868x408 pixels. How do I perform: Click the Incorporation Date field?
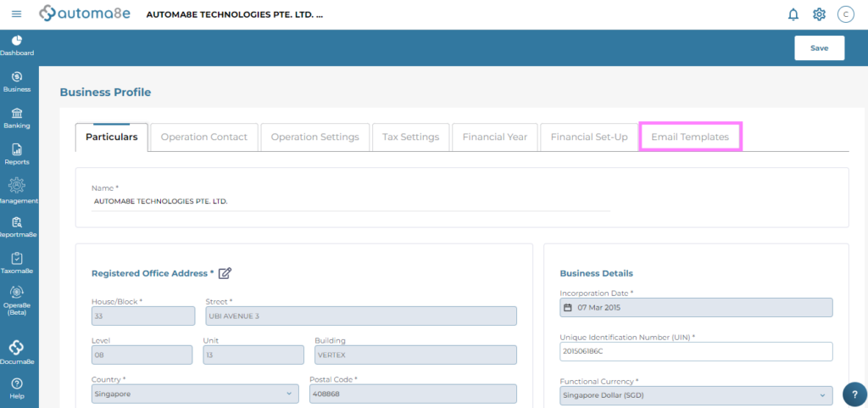697,308
